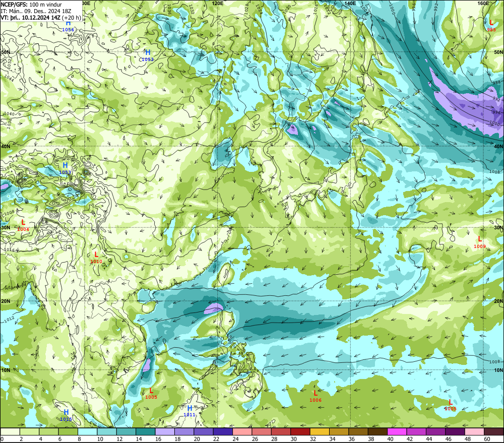Screen dimensions: 504x443
Task: Click the L 1010 low pressure marker
Action: (96, 258)
